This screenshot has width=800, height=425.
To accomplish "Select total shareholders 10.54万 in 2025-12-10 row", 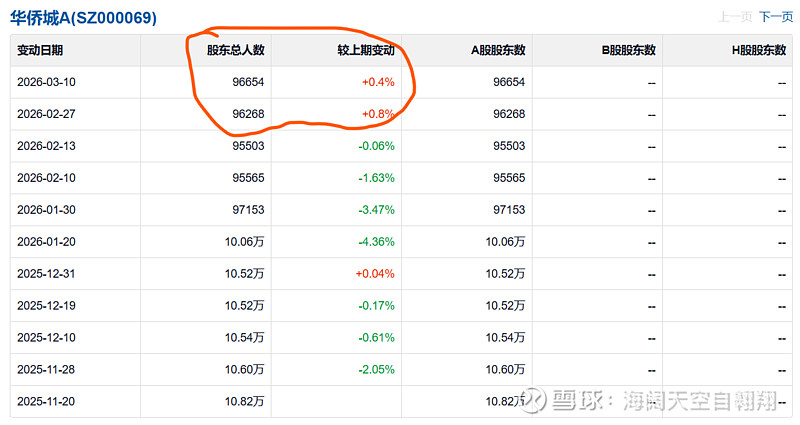I will pos(244,337).
